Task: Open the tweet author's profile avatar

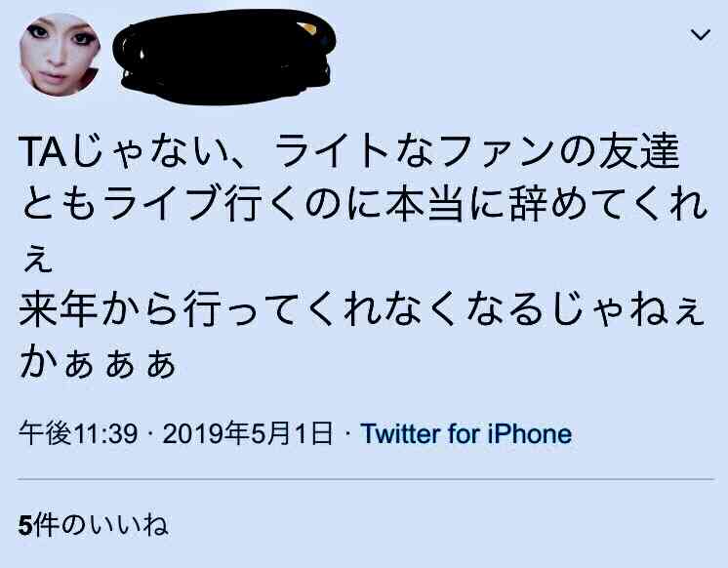Action: point(60,55)
